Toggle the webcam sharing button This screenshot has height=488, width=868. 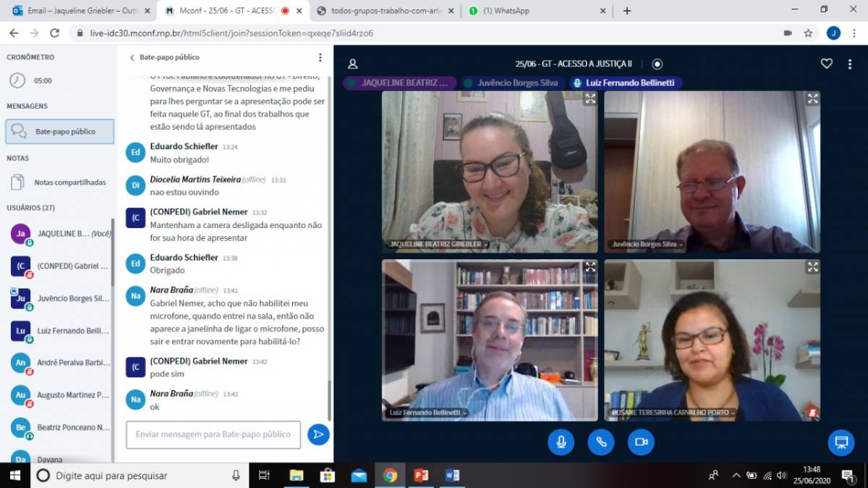641,442
